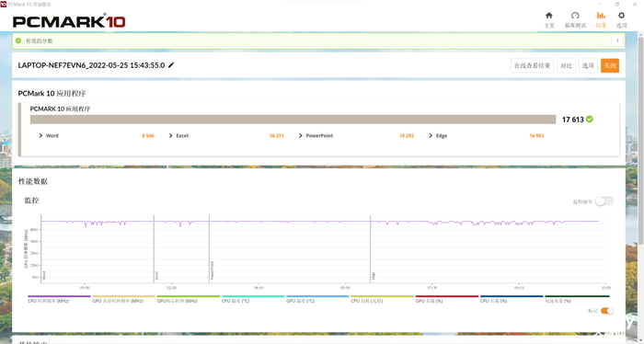
Task: Click the pencil icon to rename result
Action: 171,65
